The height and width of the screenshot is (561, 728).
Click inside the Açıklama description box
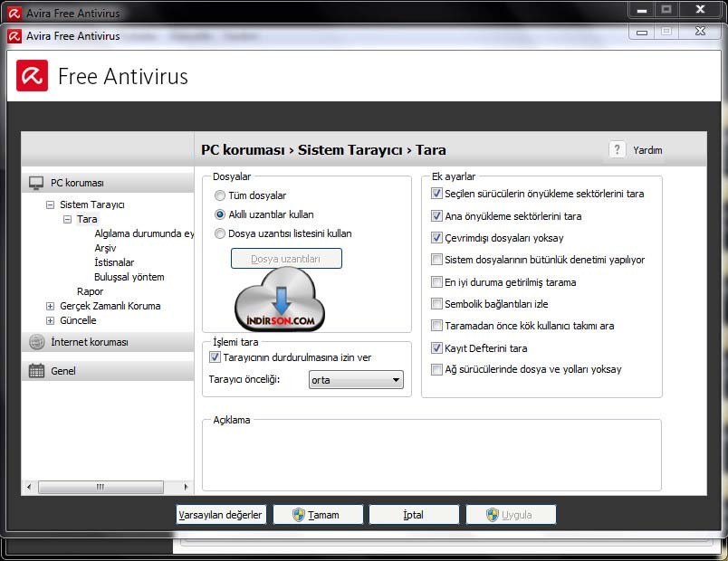pos(431,457)
